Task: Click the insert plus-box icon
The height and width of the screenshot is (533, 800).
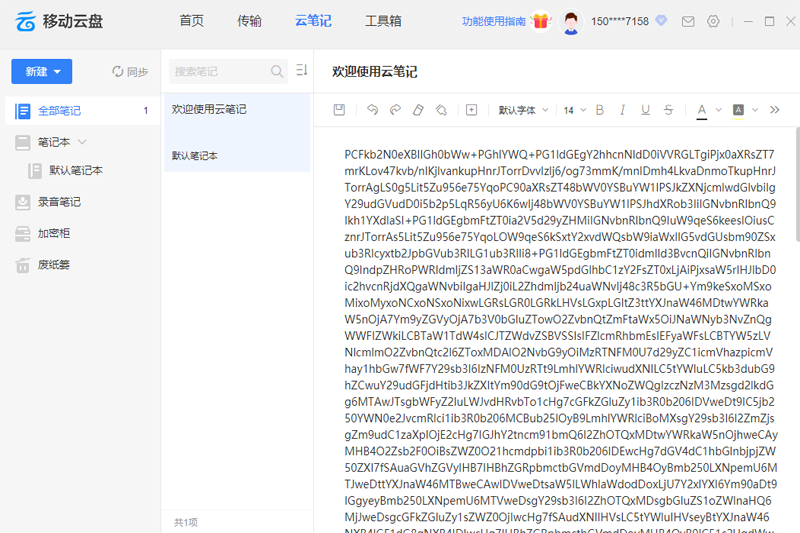Action: [x=472, y=110]
